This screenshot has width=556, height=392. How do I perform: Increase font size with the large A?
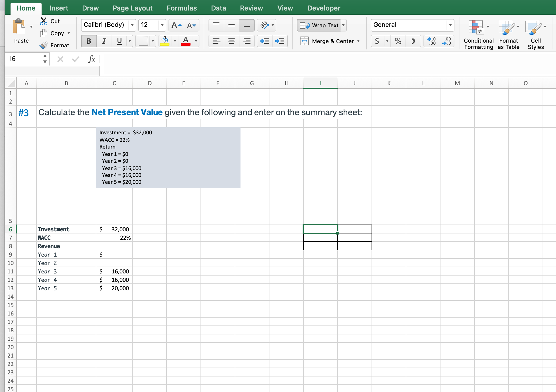point(176,25)
